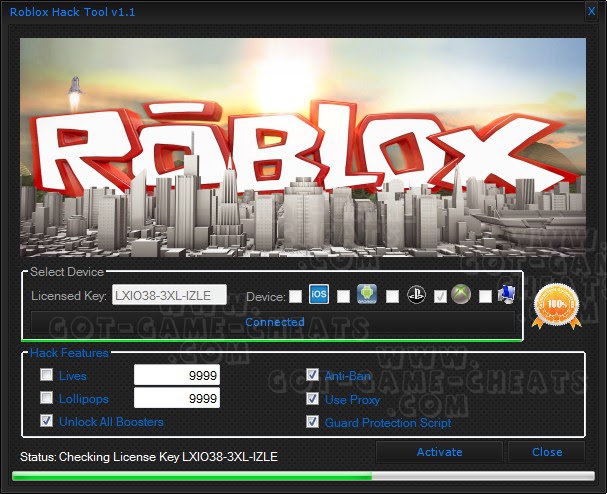Viewport: 607px width, 494px height.
Task: Click the 'Status: Checking License Key' text
Action: click(x=149, y=457)
